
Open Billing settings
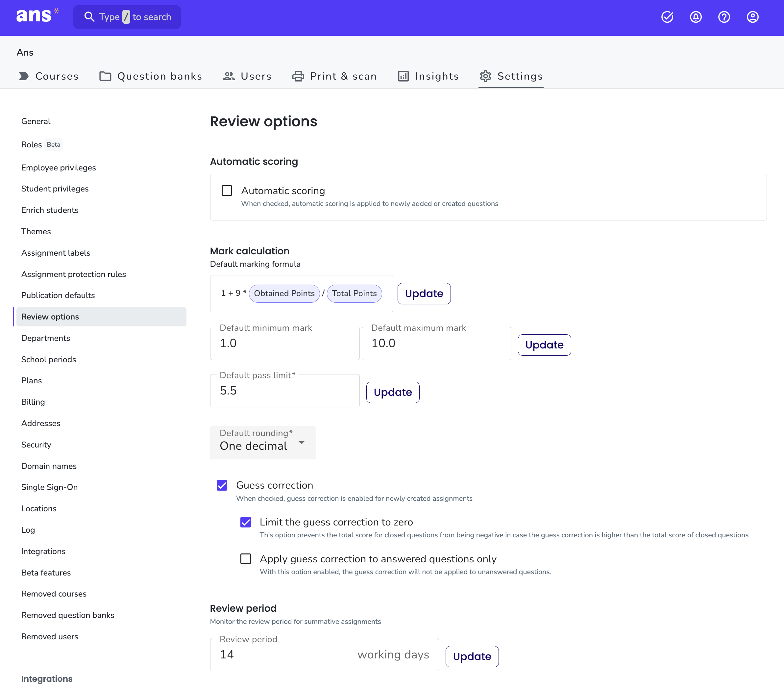33,402
